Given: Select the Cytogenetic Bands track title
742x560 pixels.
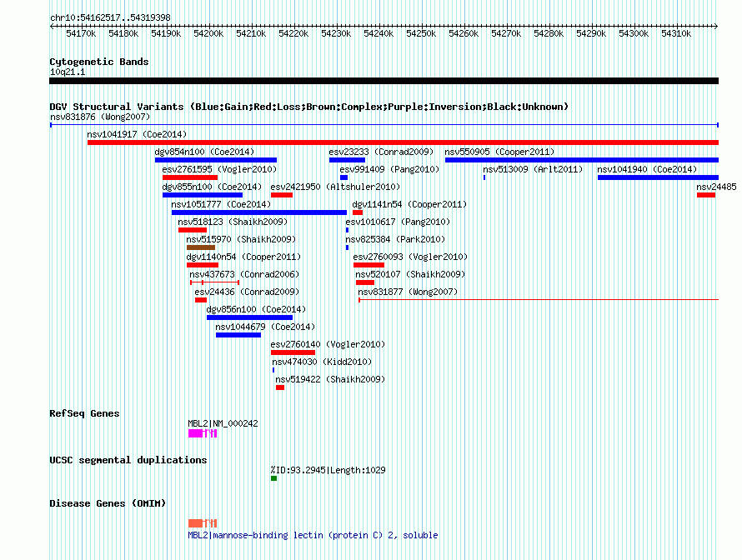Looking at the screenshot, I should (99, 62).
